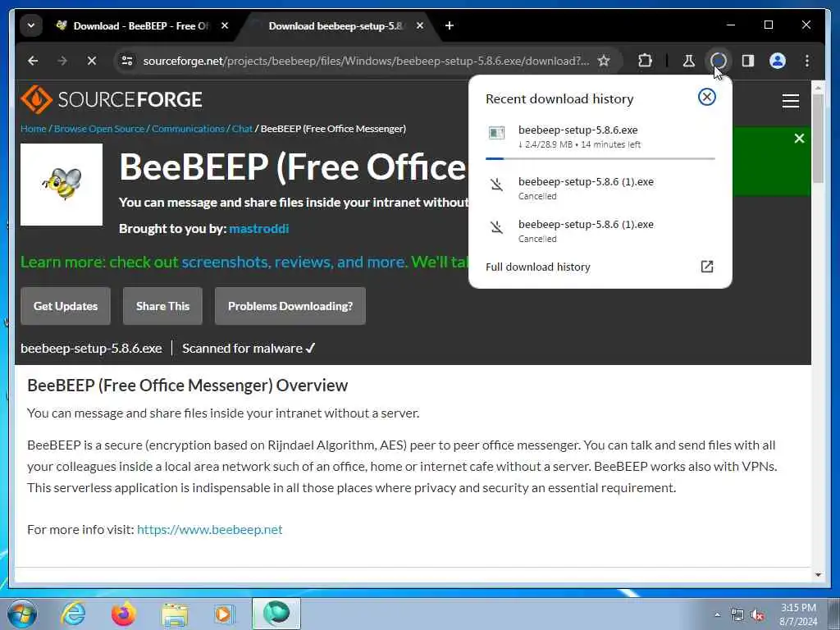Click the BeeBEEP bee logo thumbnail
Image resolution: width=840 pixels, height=630 pixels.
tap(62, 185)
